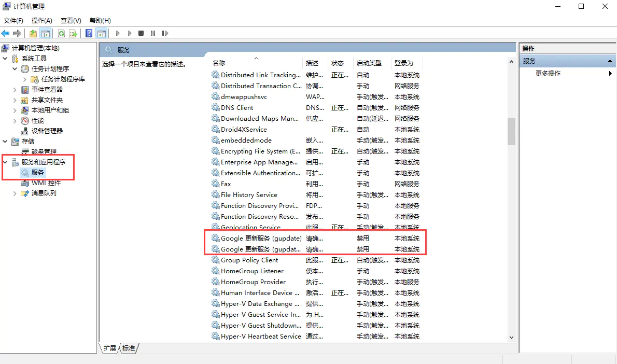Click the Up one level folder icon
This screenshot has height=364, width=617.
click(33, 34)
